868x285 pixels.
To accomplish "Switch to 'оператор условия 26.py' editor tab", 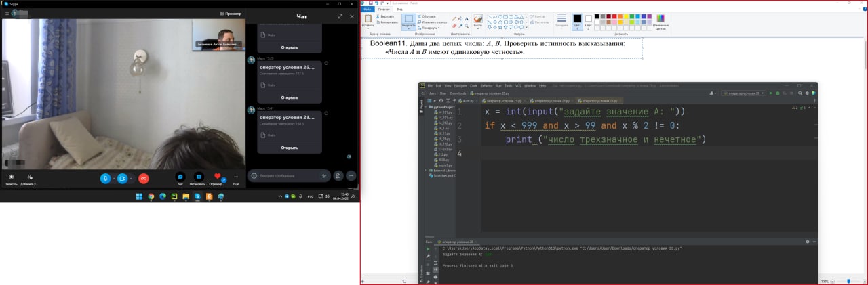I will coord(550,101).
